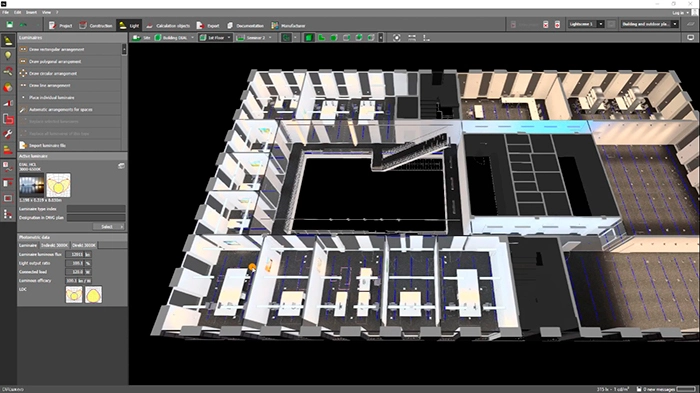The image size is (700, 393).
Task: Select the emergency lighting tool in sidebar
Action: (x=8, y=119)
